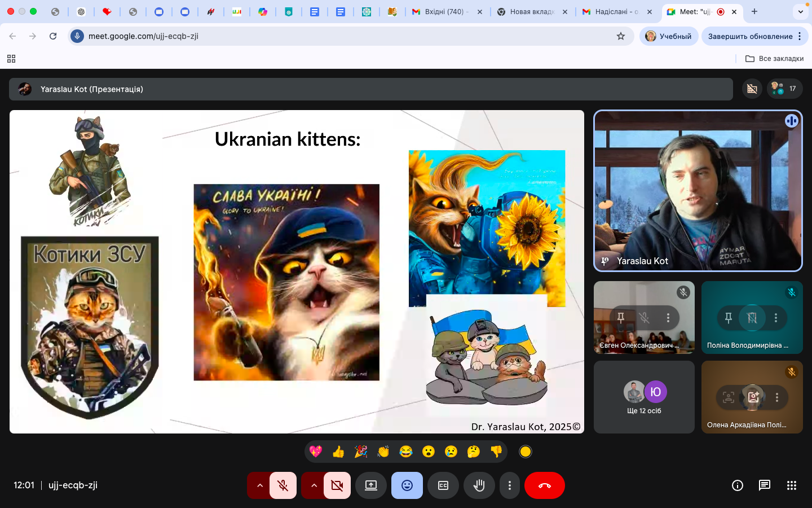812x508 pixels.
Task: Open meeting details info icon
Action: pos(737,485)
